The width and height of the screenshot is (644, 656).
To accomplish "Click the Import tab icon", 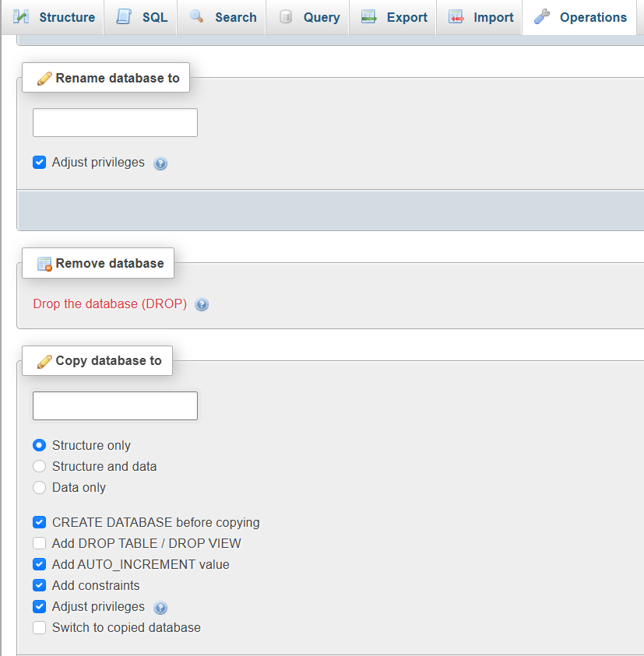I will coord(456,17).
